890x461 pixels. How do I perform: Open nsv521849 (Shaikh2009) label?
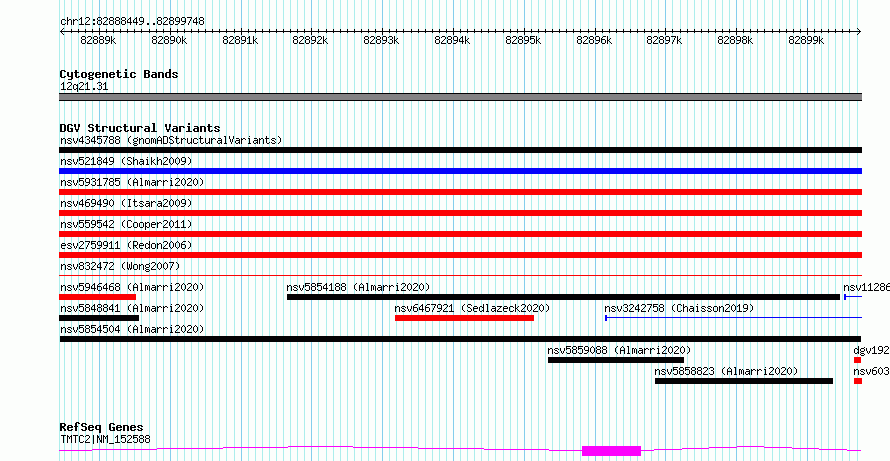point(126,161)
